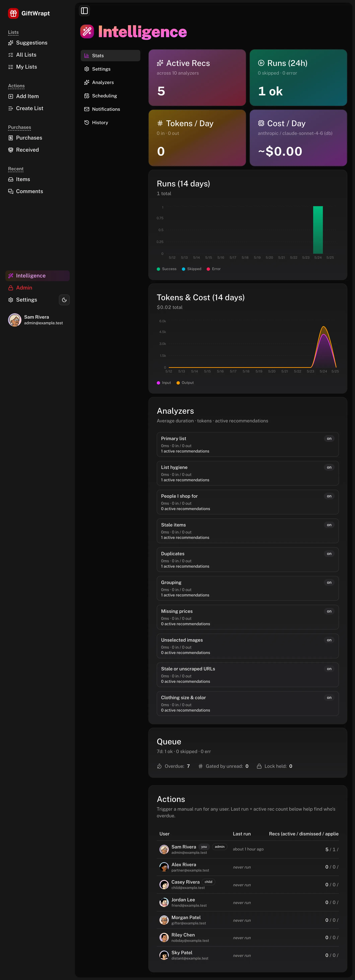Click the GiftWrapt gift logo icon
The height and width of the screenshot is (980, 355).
(x=13, y=13)
